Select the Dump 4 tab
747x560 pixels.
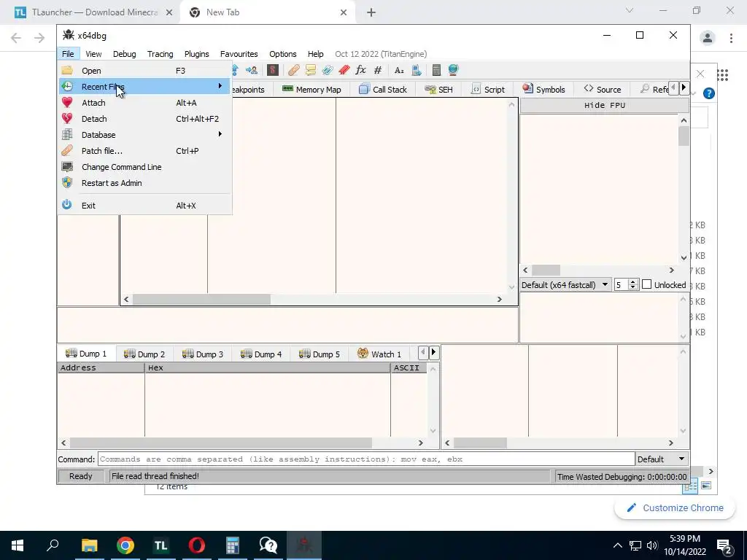pyautogui.click(x=261, y=354)
